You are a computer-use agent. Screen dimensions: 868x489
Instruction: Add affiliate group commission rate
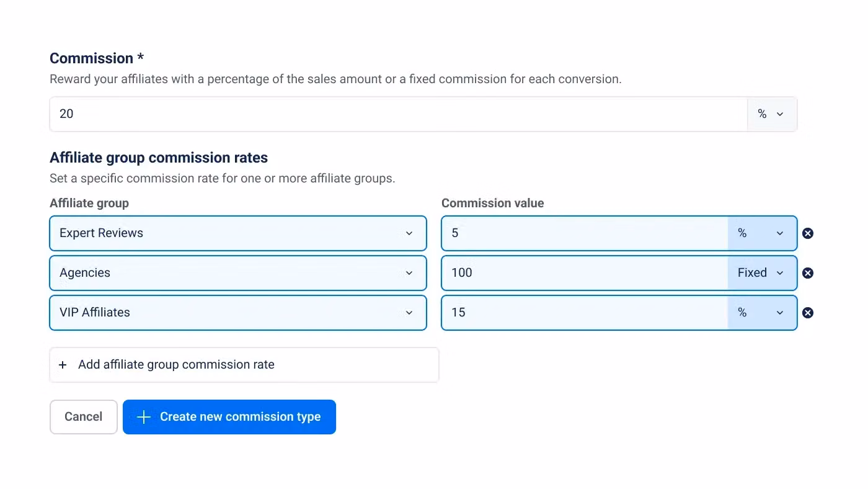tap(176, 365)
